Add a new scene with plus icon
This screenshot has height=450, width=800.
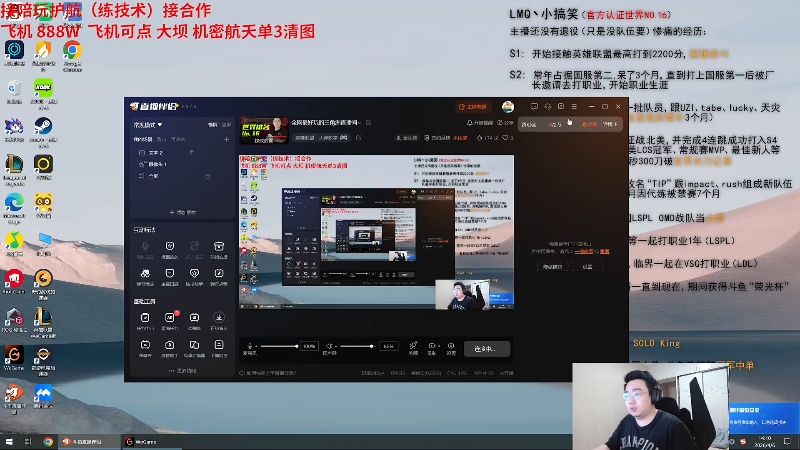click(x=226, y=139)
